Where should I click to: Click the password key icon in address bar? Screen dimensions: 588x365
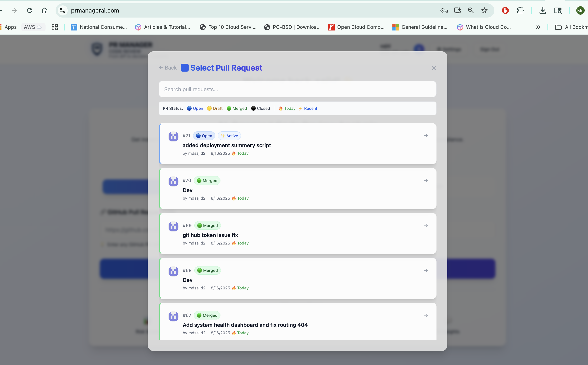coord(444,10)
